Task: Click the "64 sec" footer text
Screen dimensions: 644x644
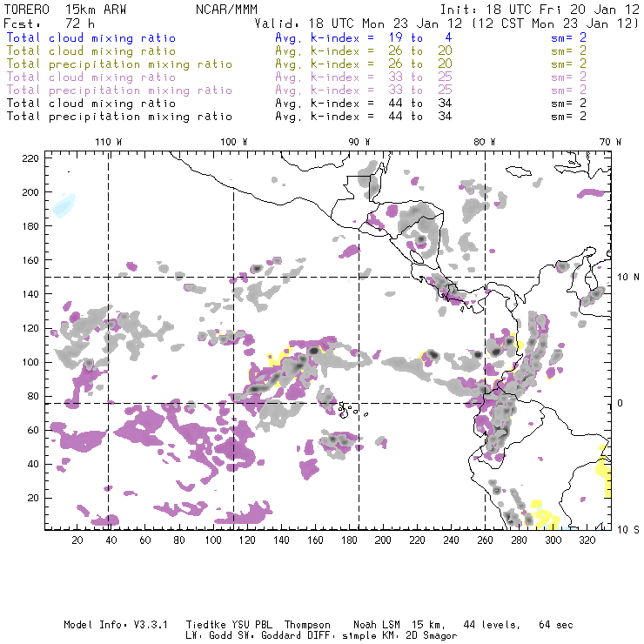Action: click(x=556, y=625)
